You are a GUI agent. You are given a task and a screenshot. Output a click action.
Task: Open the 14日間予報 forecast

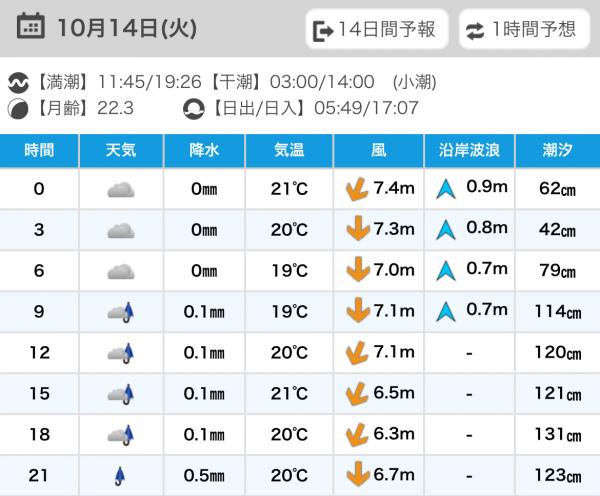(374, 29)
